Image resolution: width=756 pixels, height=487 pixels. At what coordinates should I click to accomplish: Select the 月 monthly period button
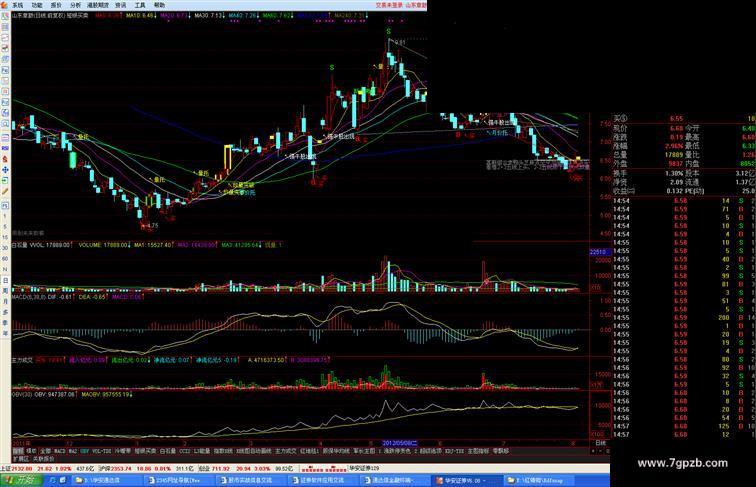point(5,301)
